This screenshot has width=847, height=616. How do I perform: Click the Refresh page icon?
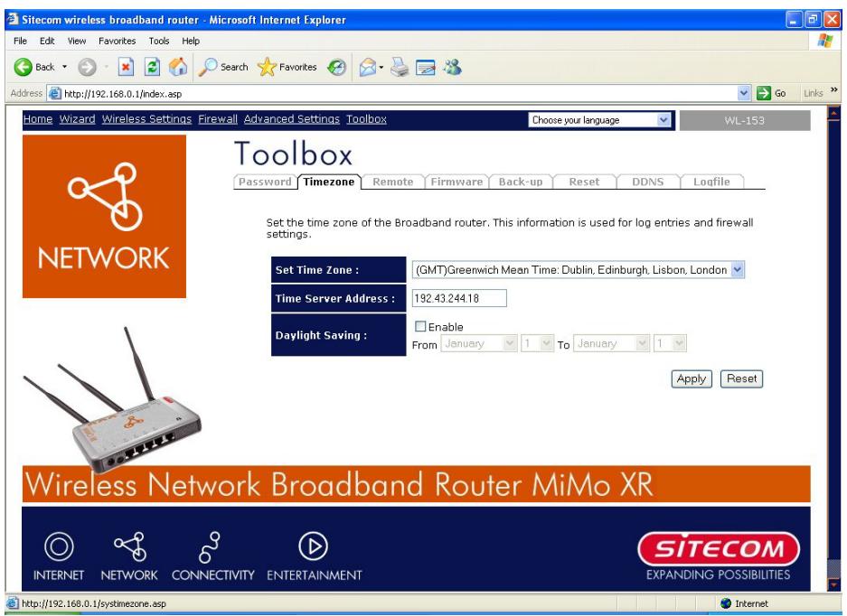click(x=153, y=67)
